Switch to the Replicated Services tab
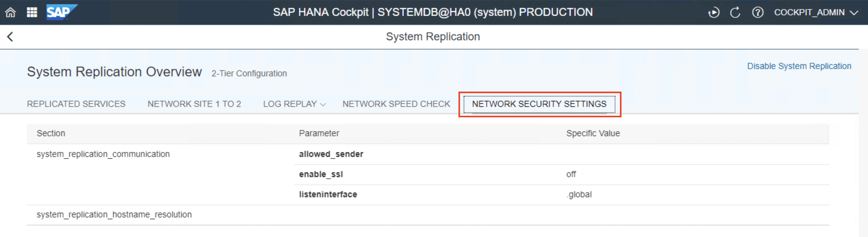 [76, 104]
